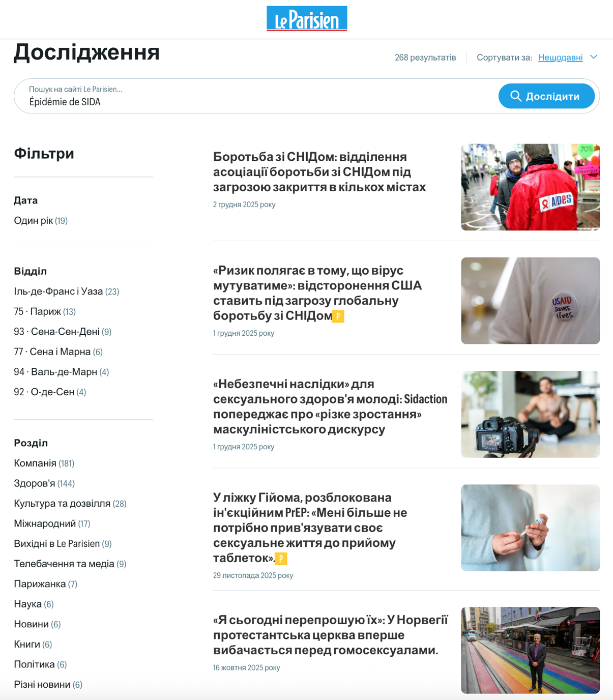Click the Дослідити search button

(546, 96)
